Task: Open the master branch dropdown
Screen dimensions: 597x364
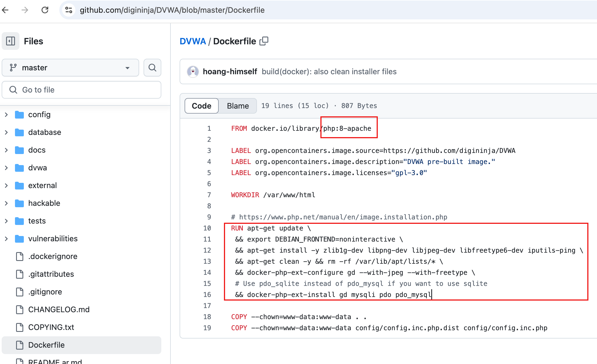Action: point(70,68)
